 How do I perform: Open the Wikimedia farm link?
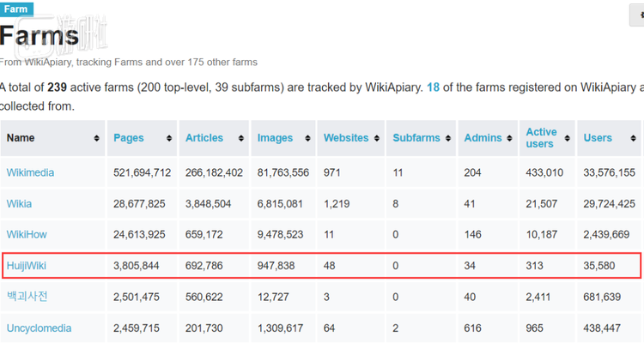(x=30, y=172)
